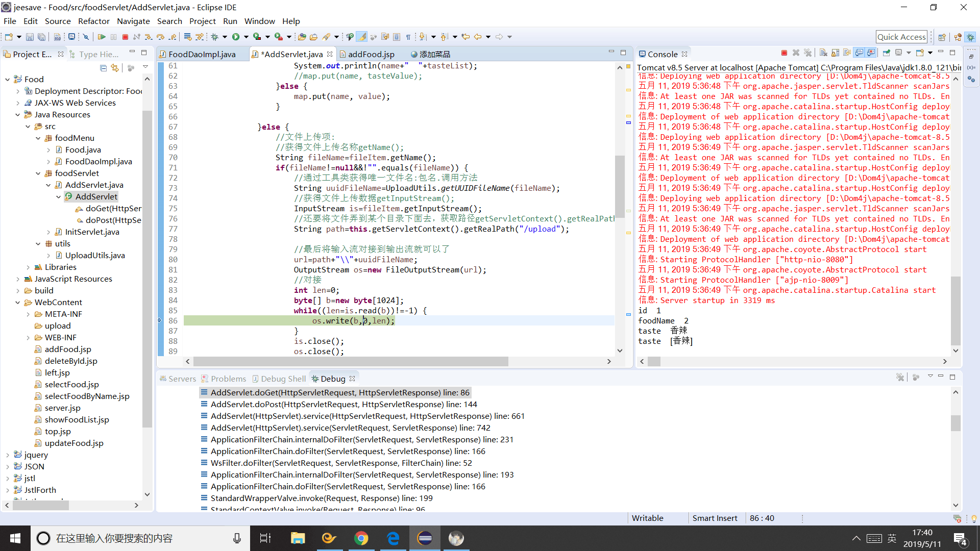Click the Step Over debug icon
The height and width of the screenshot is (551, 980).
point(160,37)
